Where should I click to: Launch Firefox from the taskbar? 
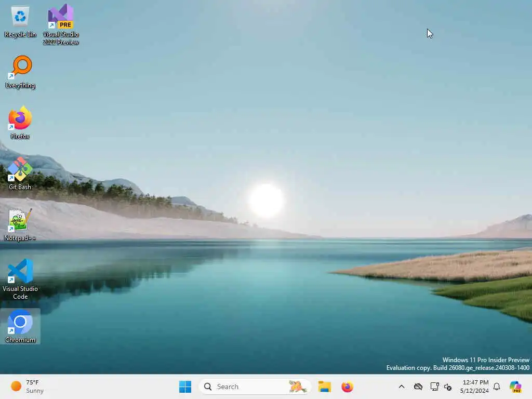[347, 387]
